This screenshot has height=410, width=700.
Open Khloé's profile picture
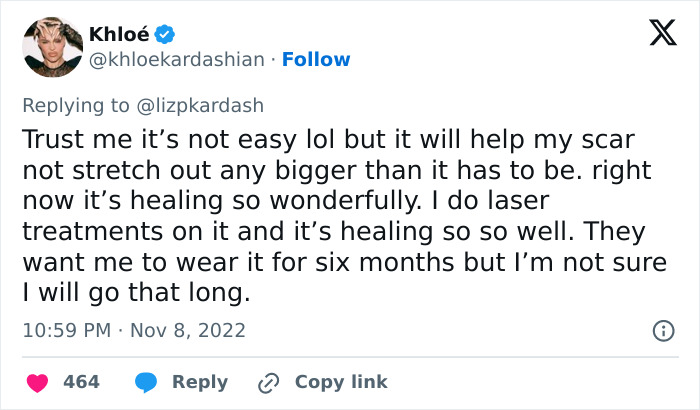click(x=50, y=47)
